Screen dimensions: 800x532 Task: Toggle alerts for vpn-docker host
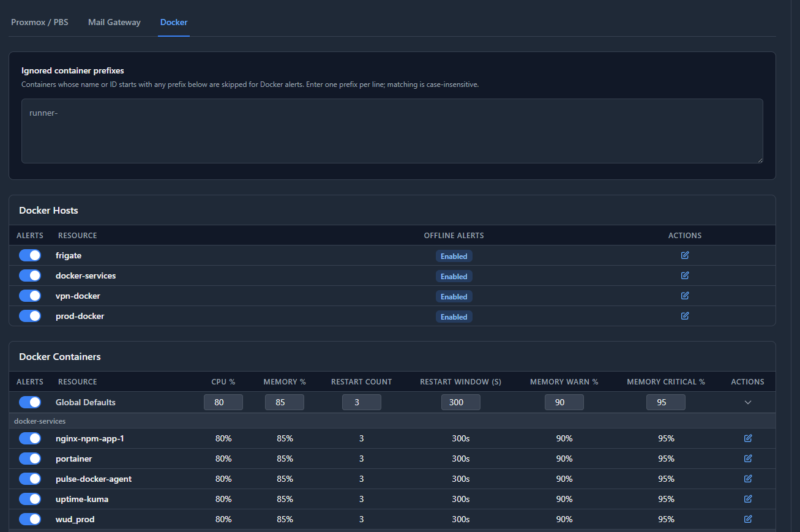point(30,296)
